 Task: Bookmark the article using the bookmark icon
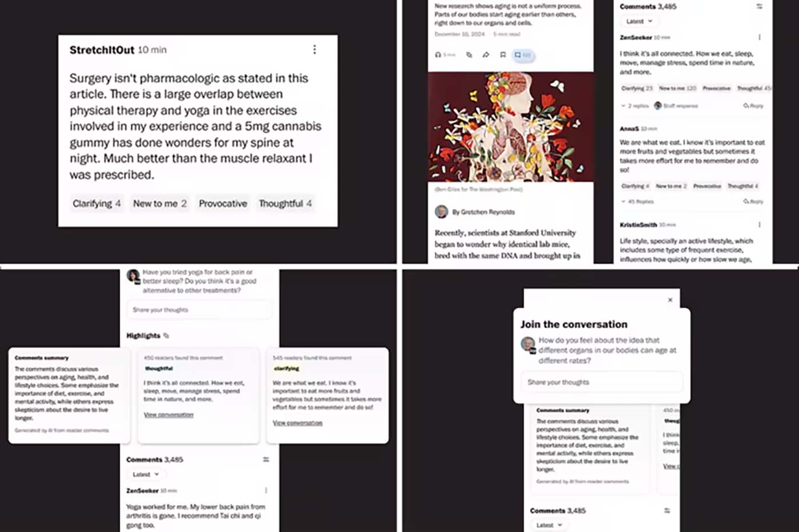(503, 55)
